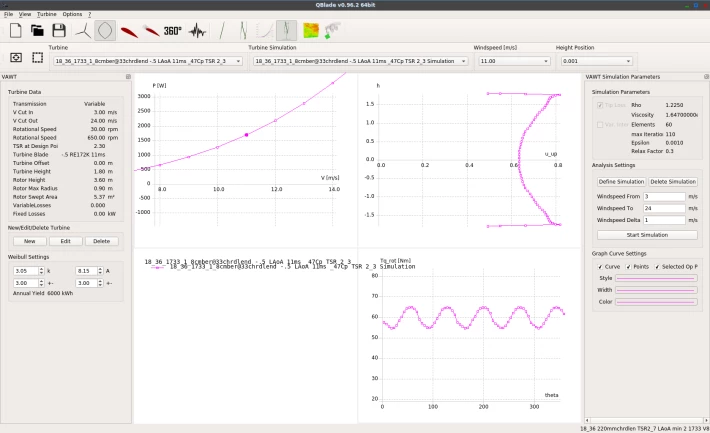This screenshot has width=710, height=433.
Task: Open the ? help menu
Action: (x=90, y=14)
